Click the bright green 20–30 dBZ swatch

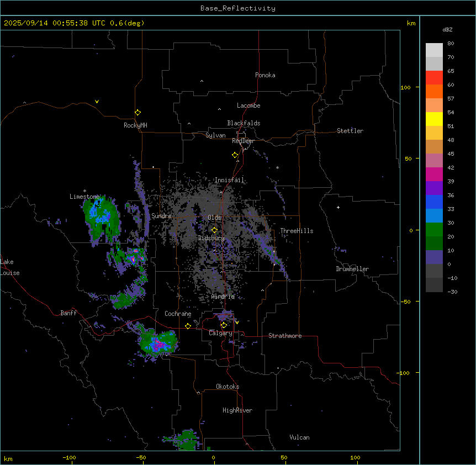coord(434,230)
